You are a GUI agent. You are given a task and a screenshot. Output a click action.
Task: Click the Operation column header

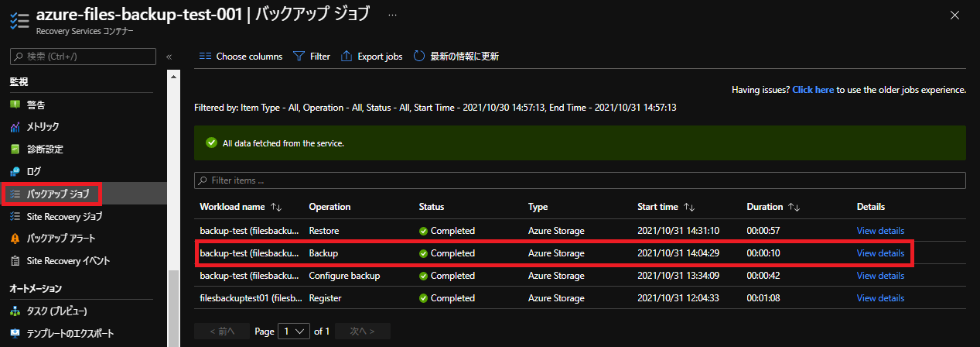point(330,207)
